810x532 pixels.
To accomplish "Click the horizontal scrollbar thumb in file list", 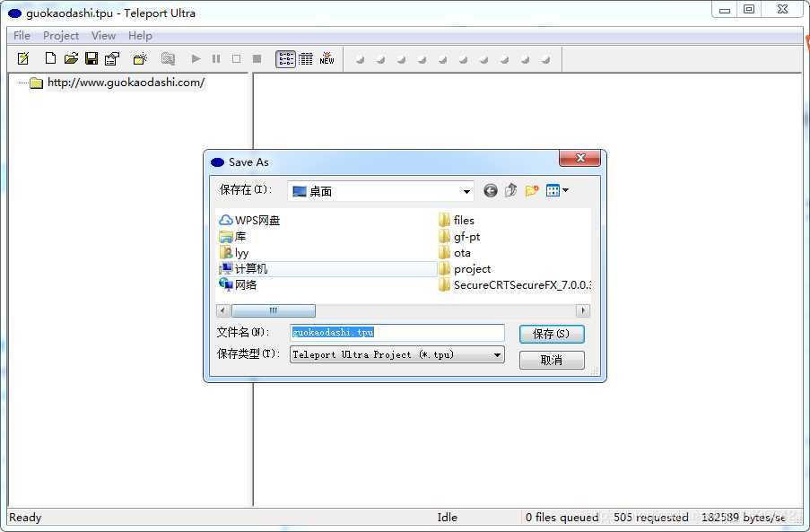I will (x=274, y=310).
